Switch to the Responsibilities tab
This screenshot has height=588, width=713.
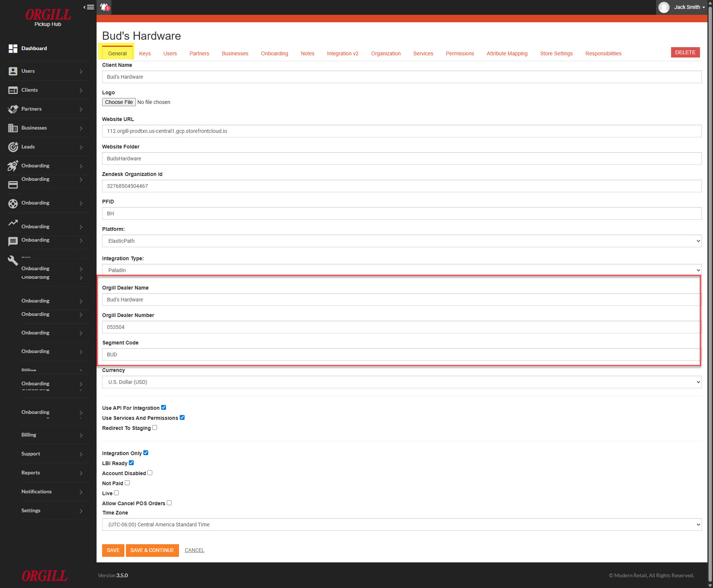(x=603, y=53)
